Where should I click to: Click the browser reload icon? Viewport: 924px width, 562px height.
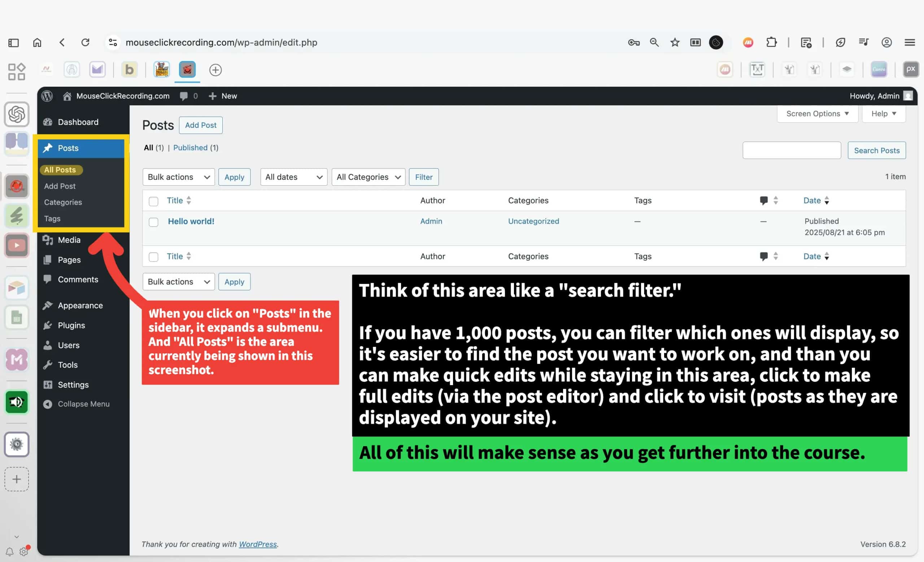click(x=86, y=42)
